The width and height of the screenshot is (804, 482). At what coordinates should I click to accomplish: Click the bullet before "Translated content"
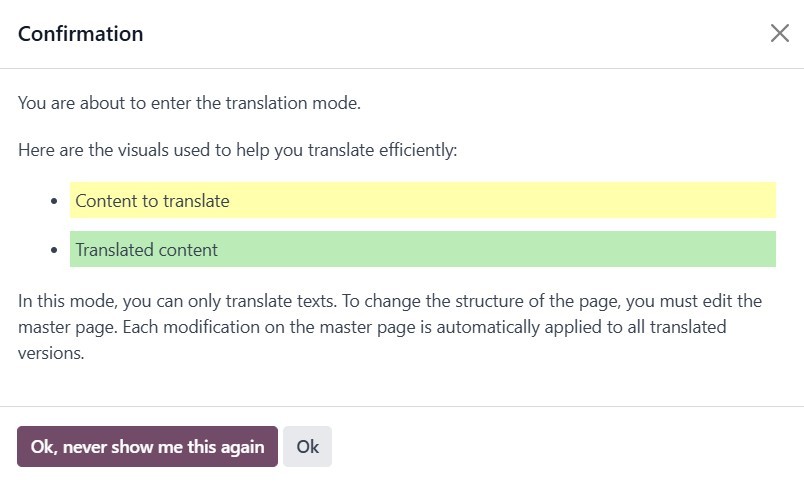[x=54, y=250]
